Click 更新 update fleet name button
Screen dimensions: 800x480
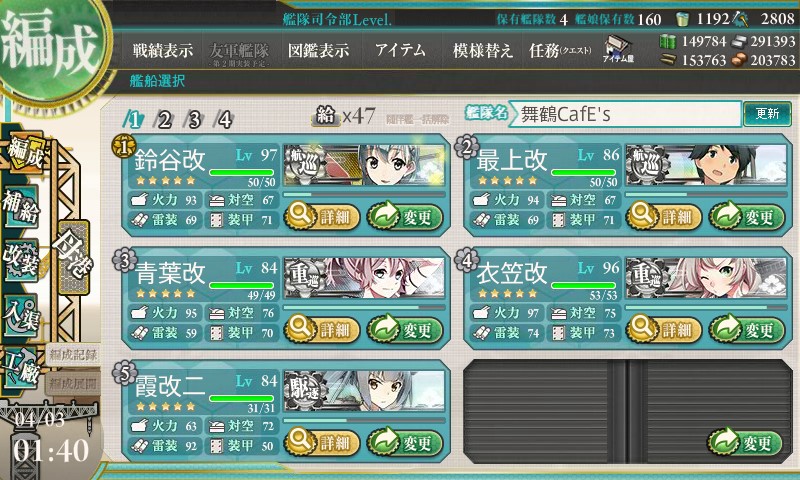(x=767, y=113)
